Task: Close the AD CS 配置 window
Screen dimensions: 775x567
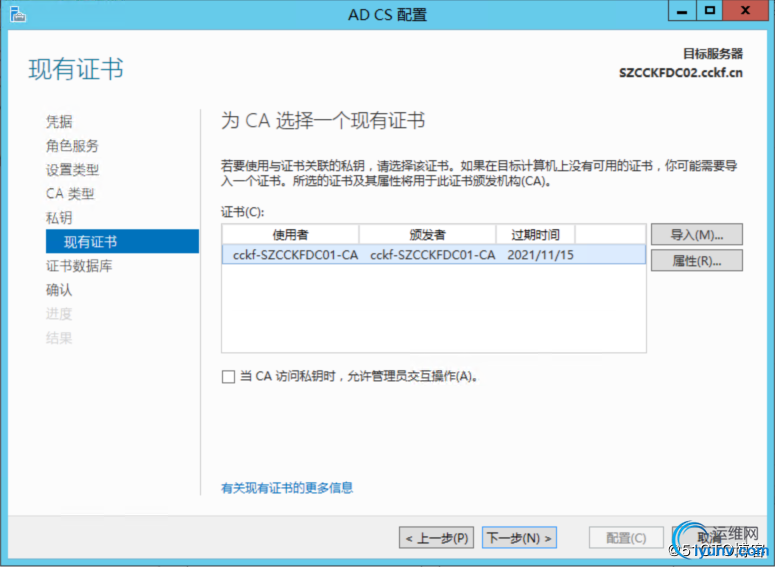Action: [745, 11]
